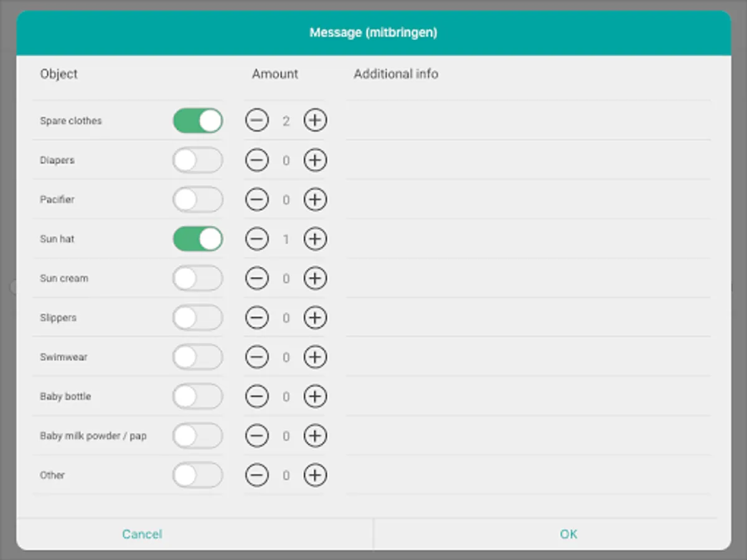Click the Message (mitbringen) dialog title
Viewport: 747px width, 560px height.
pyautogui.click(x=374, y=32)
